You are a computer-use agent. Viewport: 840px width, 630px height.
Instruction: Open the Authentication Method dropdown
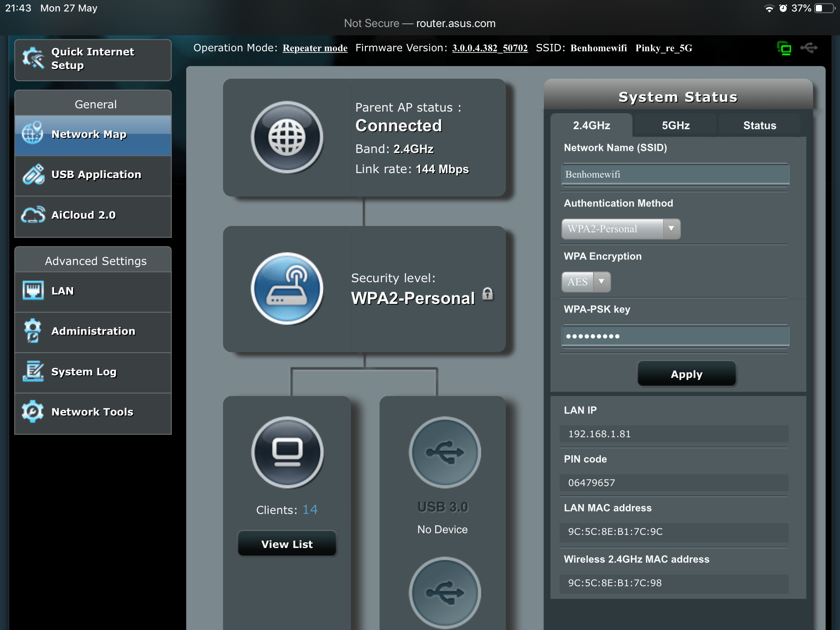[x=621, y=229]
